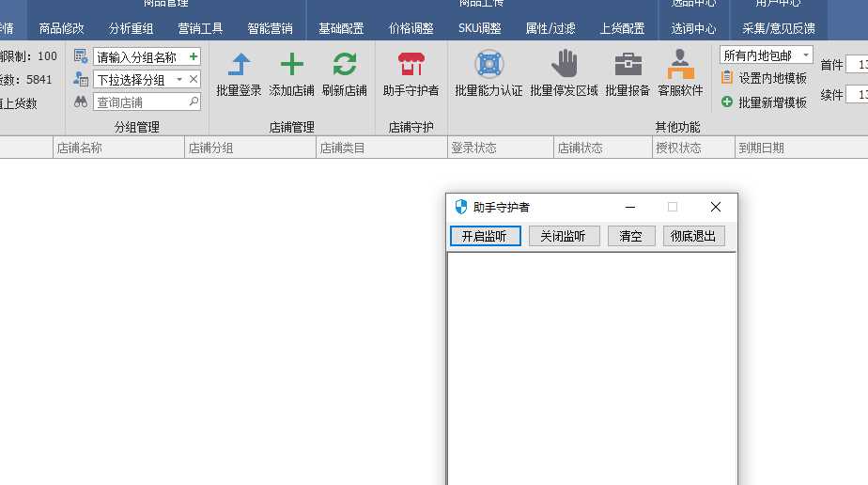Click the 查询店铺 search field
The height and width of the screenshot is (485, 868).
tap(141, 102)
